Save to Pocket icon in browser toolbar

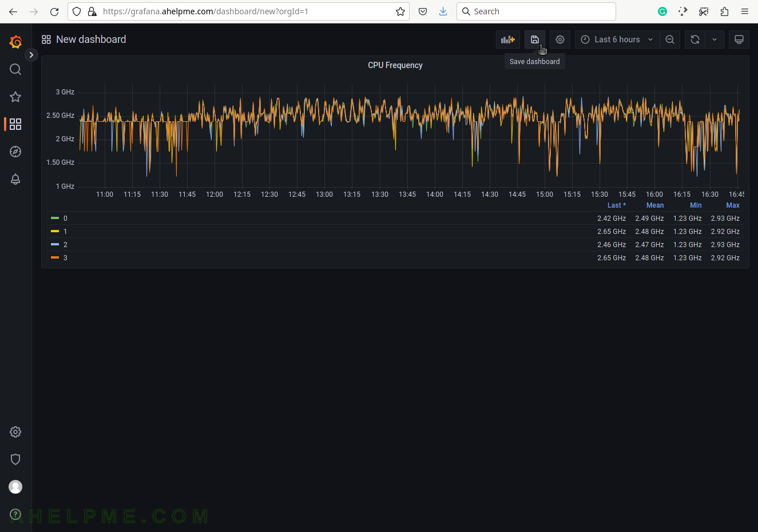point(423,11)
